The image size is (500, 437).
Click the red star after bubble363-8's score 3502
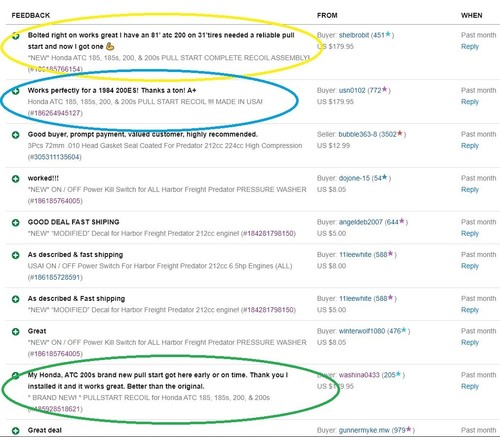[x=400, y=133]
